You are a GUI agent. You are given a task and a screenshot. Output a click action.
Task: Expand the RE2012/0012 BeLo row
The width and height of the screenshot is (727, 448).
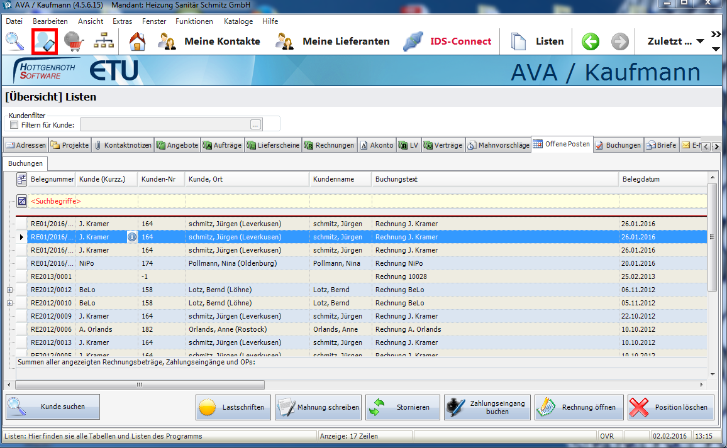point(10,290)
